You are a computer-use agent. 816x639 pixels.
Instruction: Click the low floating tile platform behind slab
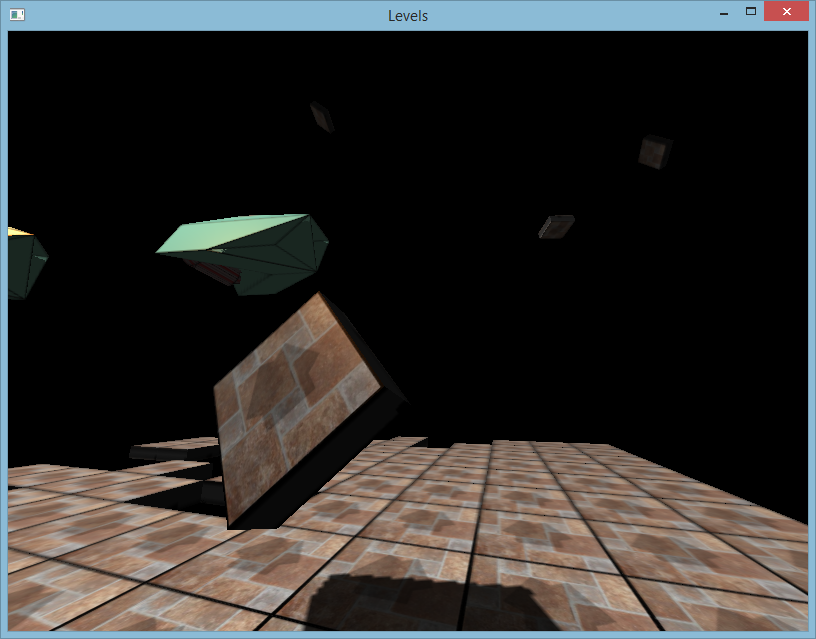(x=176, y=449)
